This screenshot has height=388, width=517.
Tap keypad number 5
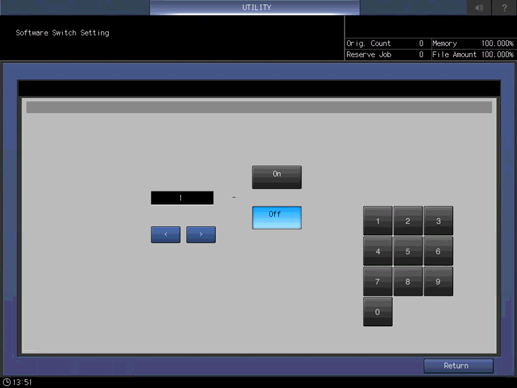click(x=408, y=251)
